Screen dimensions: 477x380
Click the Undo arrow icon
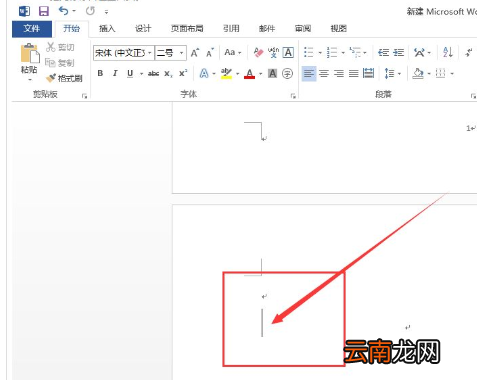pyautogui.click(x=63, y=11)
